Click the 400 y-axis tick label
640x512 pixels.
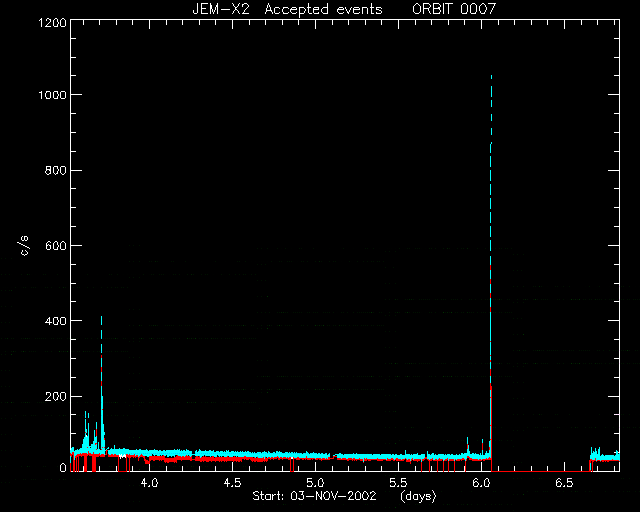[x=55, y=321]
